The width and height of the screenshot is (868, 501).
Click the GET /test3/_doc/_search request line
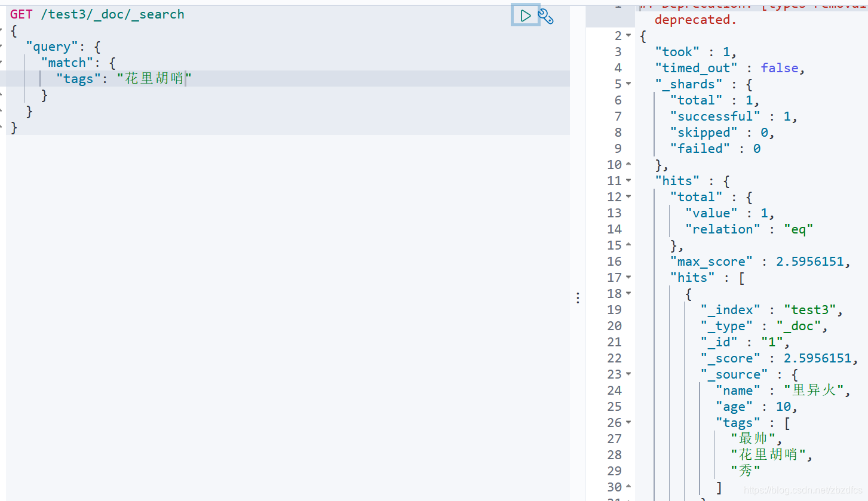click(x=97, y=14)
